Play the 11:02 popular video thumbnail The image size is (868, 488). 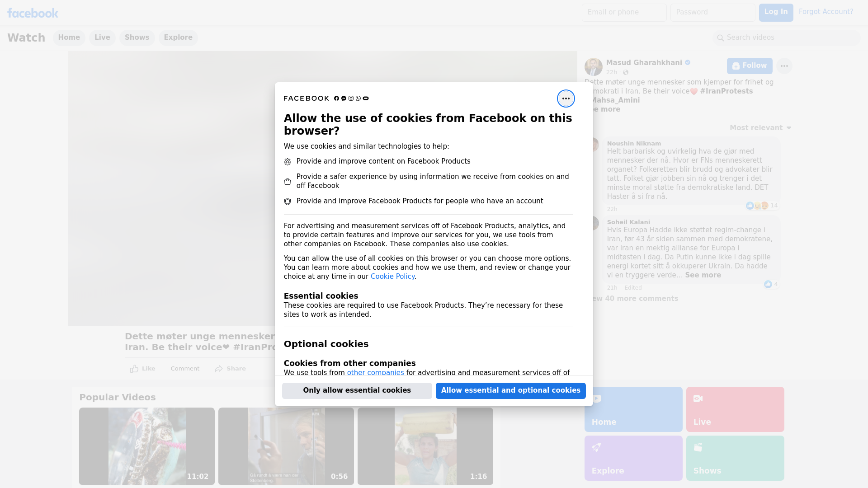(146, 446)
